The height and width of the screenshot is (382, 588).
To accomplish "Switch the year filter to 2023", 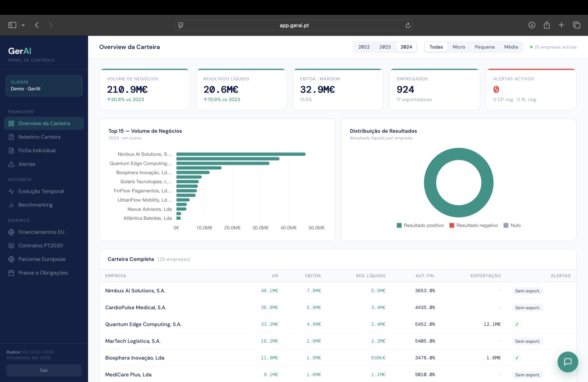I will (385, 47).
